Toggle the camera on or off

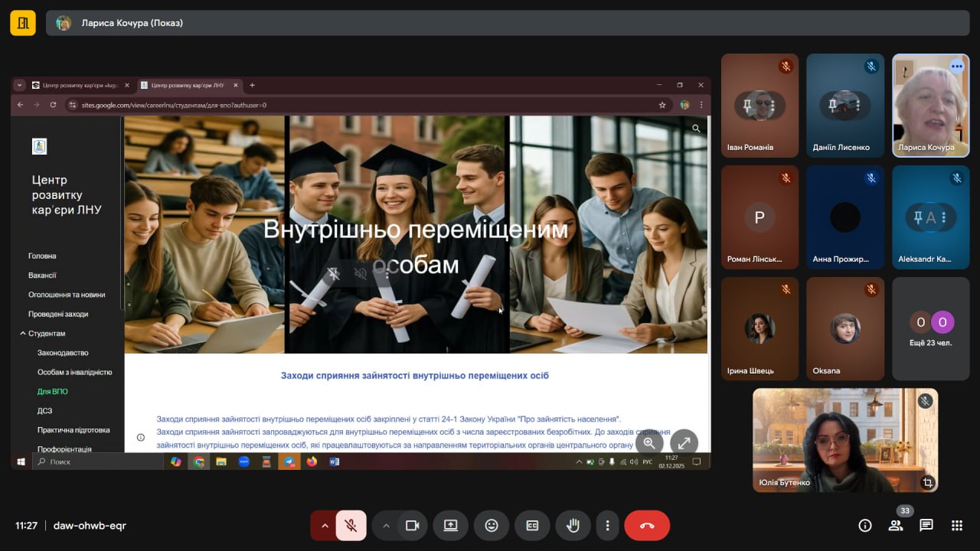point(412,526)
